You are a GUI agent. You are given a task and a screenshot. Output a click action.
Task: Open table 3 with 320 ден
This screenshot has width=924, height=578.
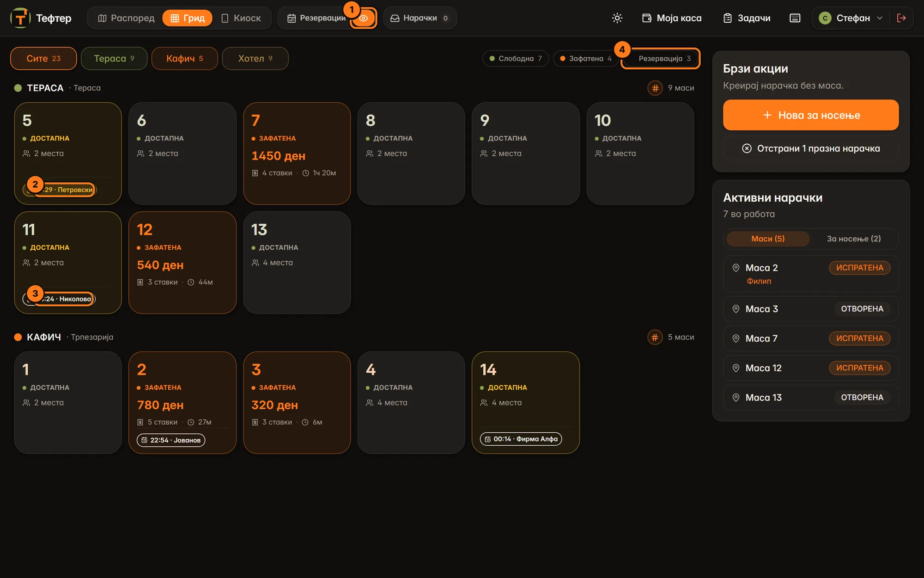point(297,403)
